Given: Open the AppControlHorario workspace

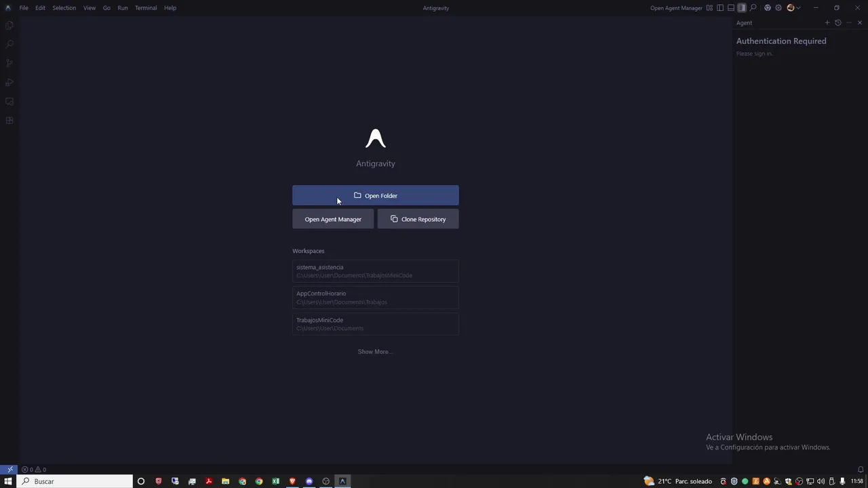Looking at the screenshot, I should (376, 298).
